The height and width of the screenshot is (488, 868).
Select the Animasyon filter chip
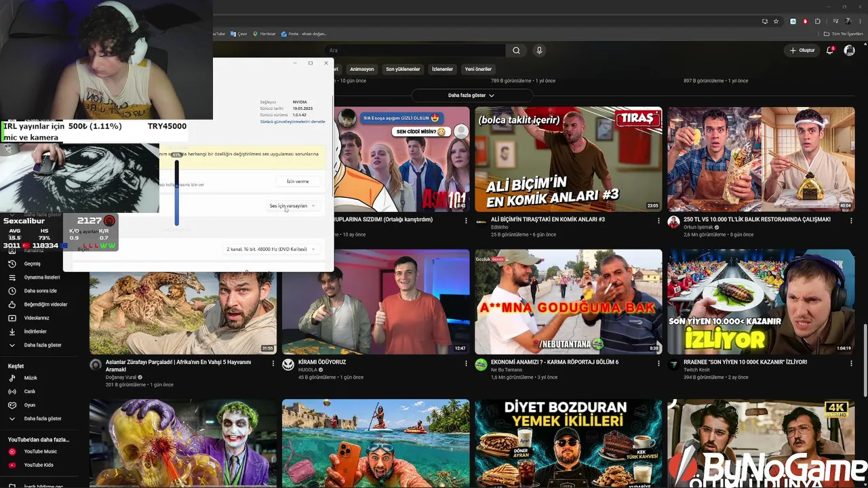pyautogui.click(x=361, y=69)
